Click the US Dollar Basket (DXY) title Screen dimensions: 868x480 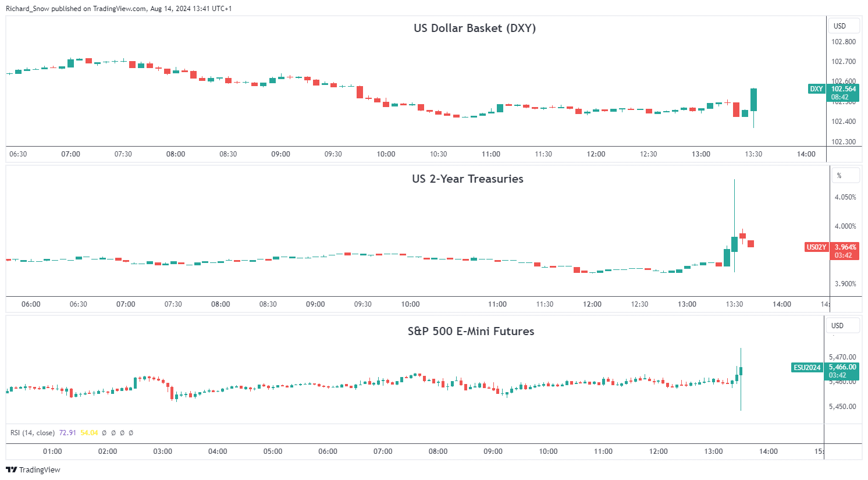[x=475, y=28]
